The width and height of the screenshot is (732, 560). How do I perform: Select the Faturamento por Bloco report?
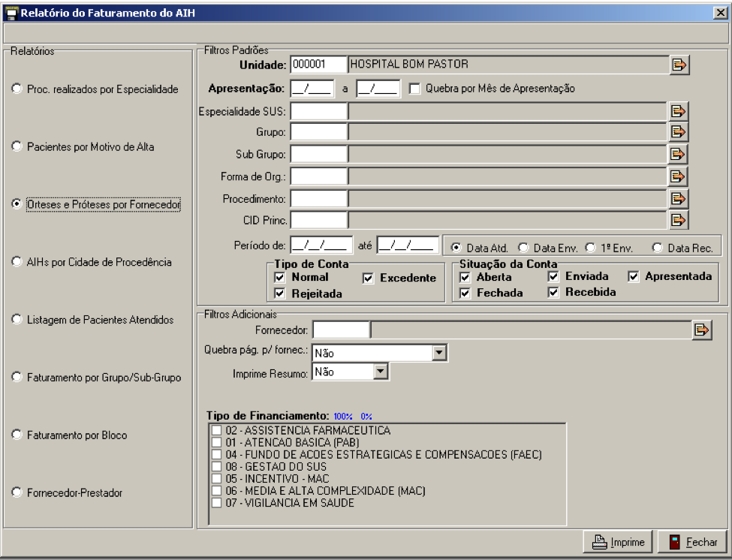click(17, 435)
